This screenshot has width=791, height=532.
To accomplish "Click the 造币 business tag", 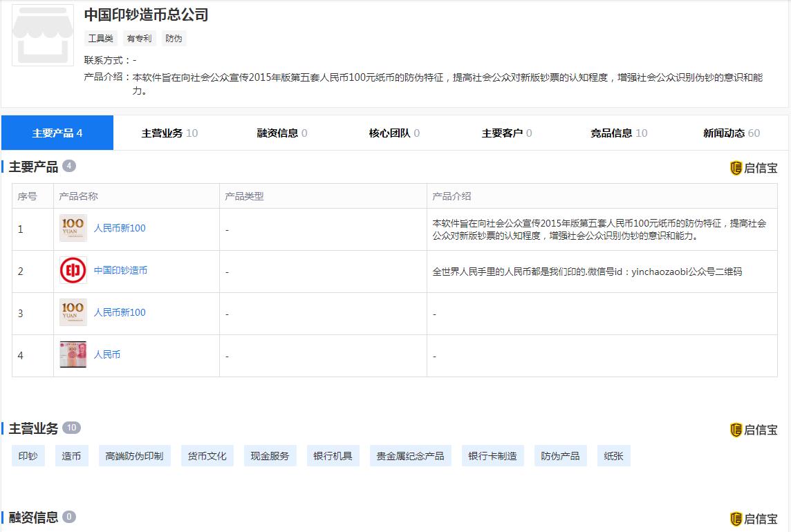I will (72, 456).
